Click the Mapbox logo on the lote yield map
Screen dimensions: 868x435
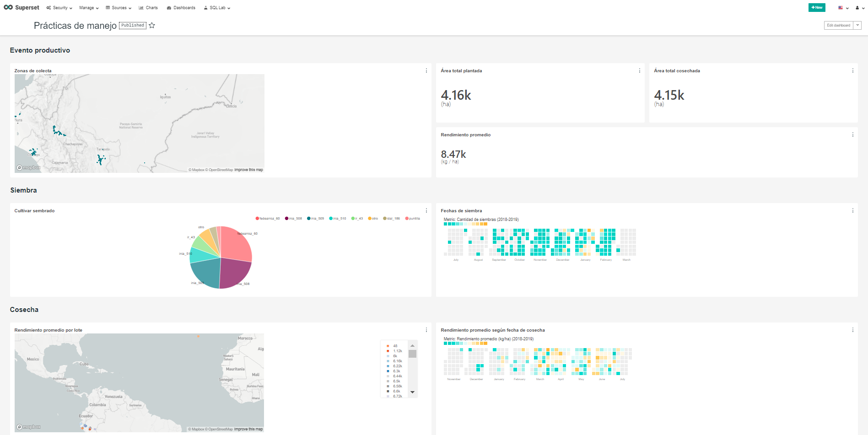[28, 427]
